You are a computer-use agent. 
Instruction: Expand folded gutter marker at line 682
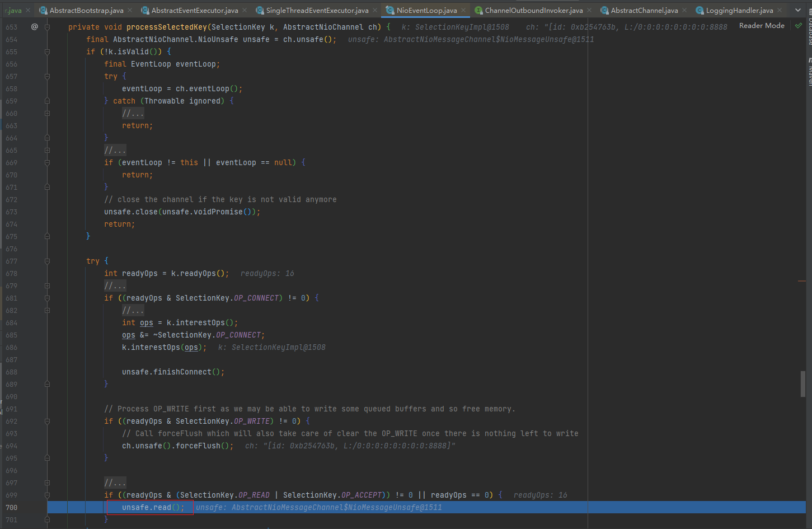pyautogui.click(x=47, y=310)
